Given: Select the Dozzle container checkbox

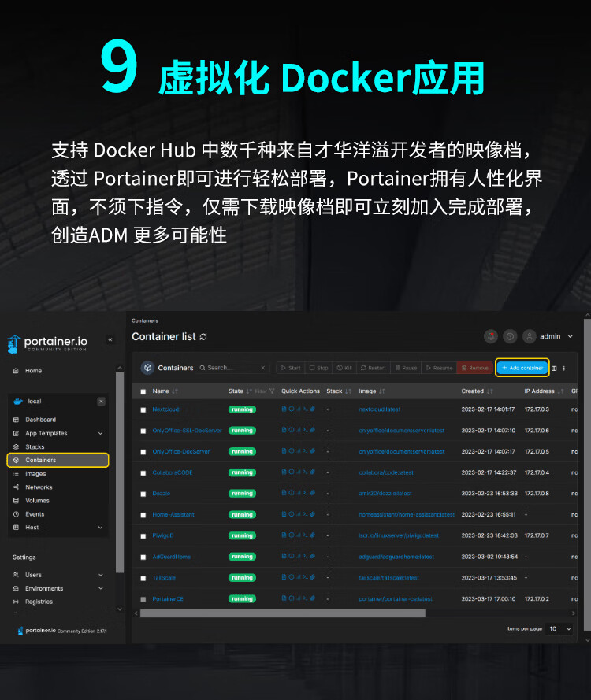Looking at the screenshot, I should click(x=143, y=494).
